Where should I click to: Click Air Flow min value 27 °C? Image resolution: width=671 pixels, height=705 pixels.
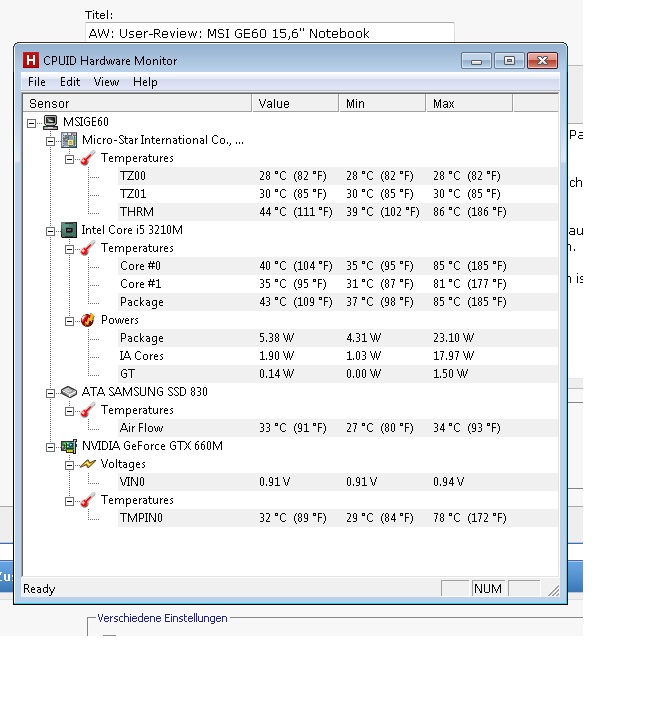[380, 428]
